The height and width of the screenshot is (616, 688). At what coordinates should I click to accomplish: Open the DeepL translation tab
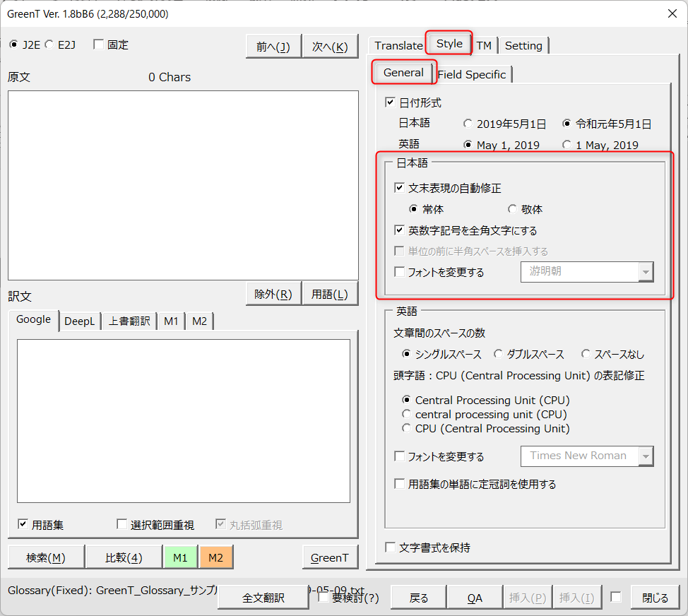tap(79, 321)
